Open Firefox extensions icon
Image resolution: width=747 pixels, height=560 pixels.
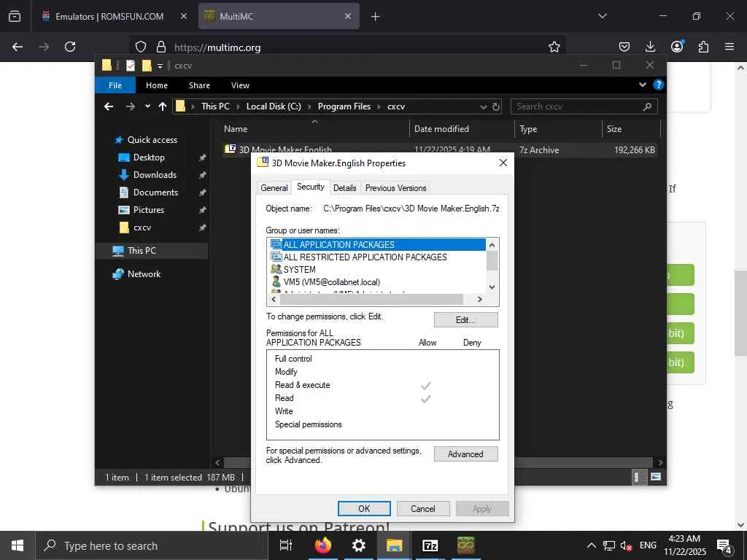tap(703, 47)
